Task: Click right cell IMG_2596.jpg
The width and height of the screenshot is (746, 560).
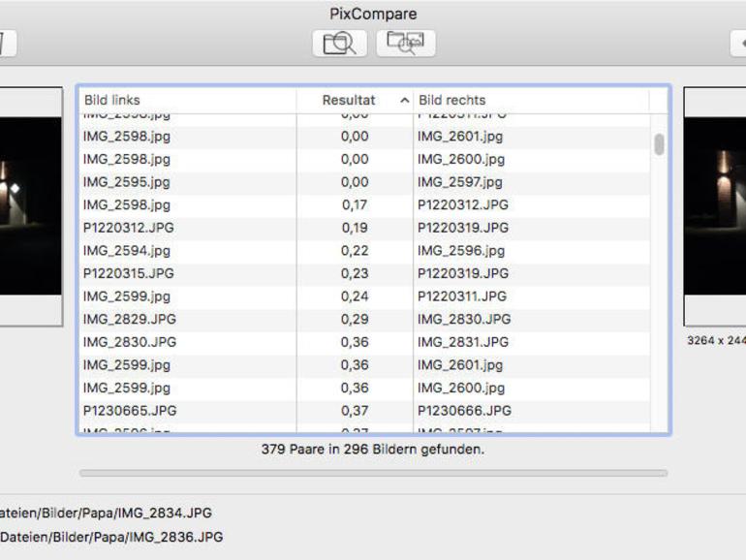Action: pos(461,251)
